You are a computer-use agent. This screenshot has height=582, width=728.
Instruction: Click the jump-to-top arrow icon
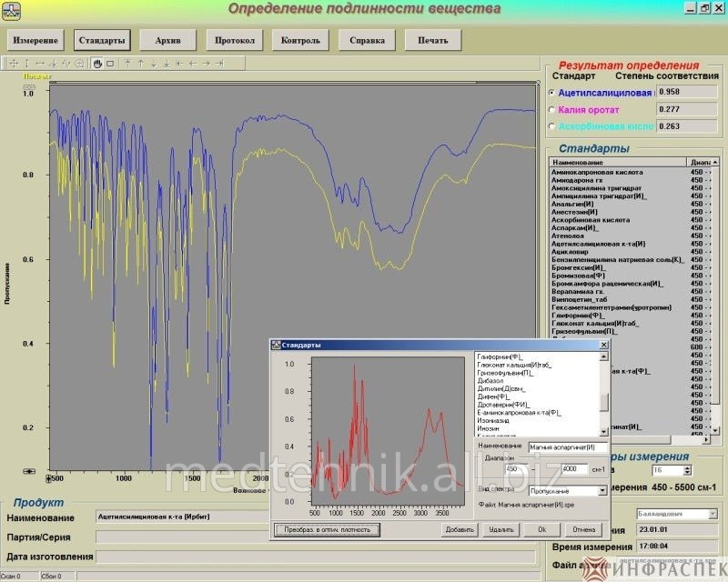pyautogui.click(x=128, y=64)
